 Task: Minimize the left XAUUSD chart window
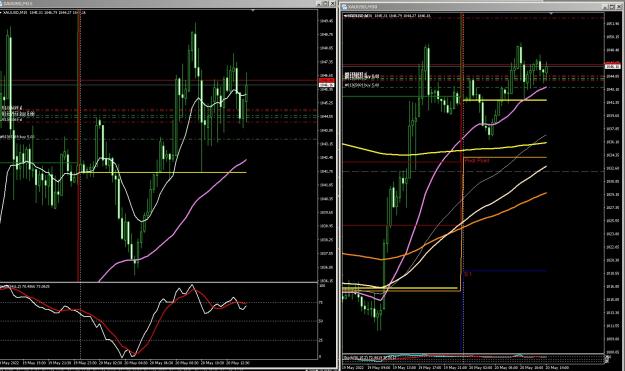coord(319,3)
